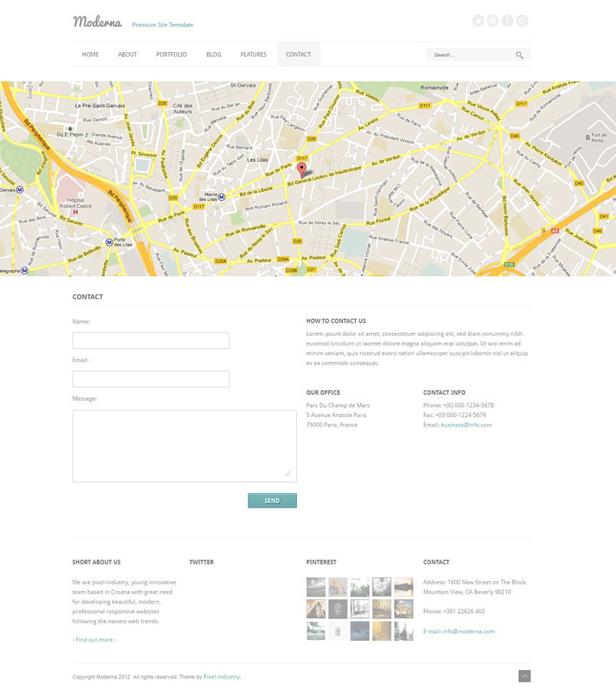Follow the Find out more link
Viewport: 616px width, 690px height.
94,639
